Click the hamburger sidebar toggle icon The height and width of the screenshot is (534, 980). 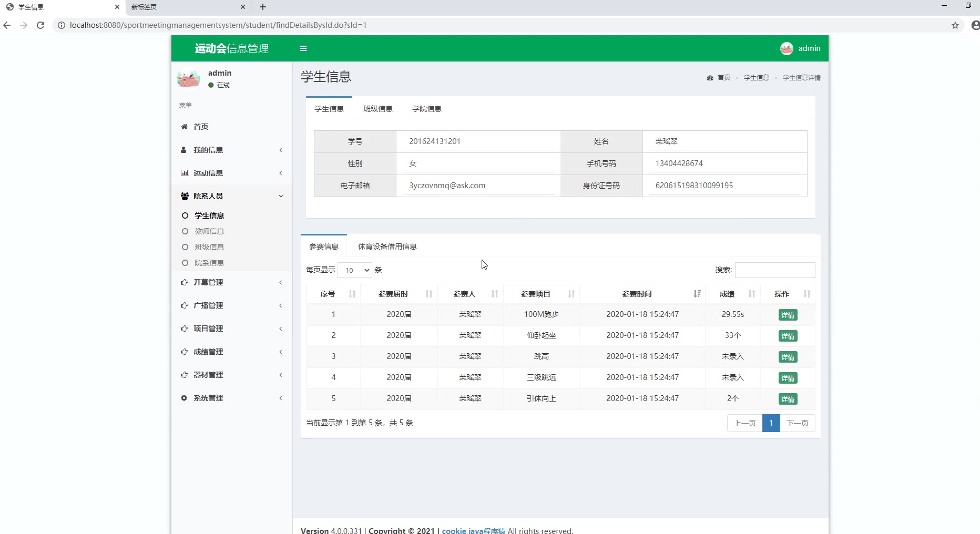(x=303, y=48)
